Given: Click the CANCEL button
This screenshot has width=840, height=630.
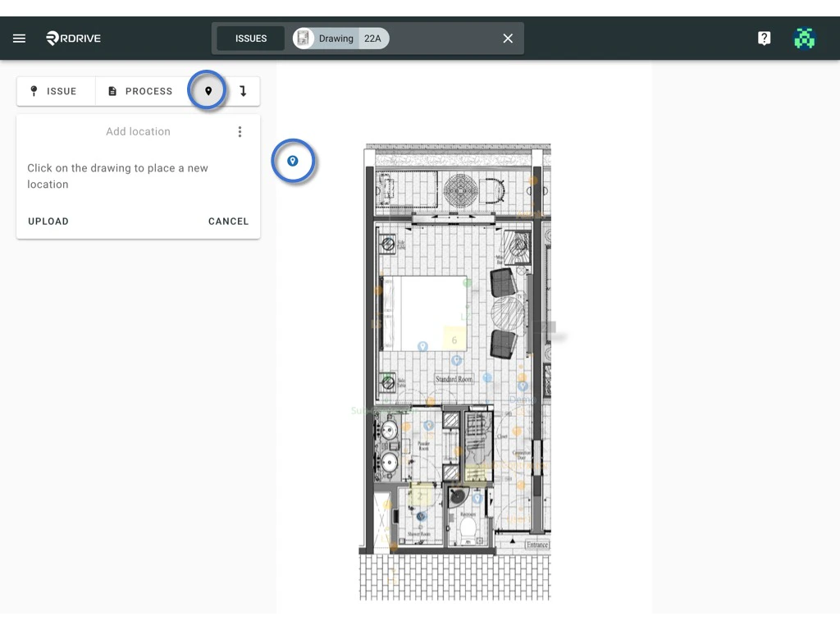Looking at the screenshot, I should click(228, 221).
